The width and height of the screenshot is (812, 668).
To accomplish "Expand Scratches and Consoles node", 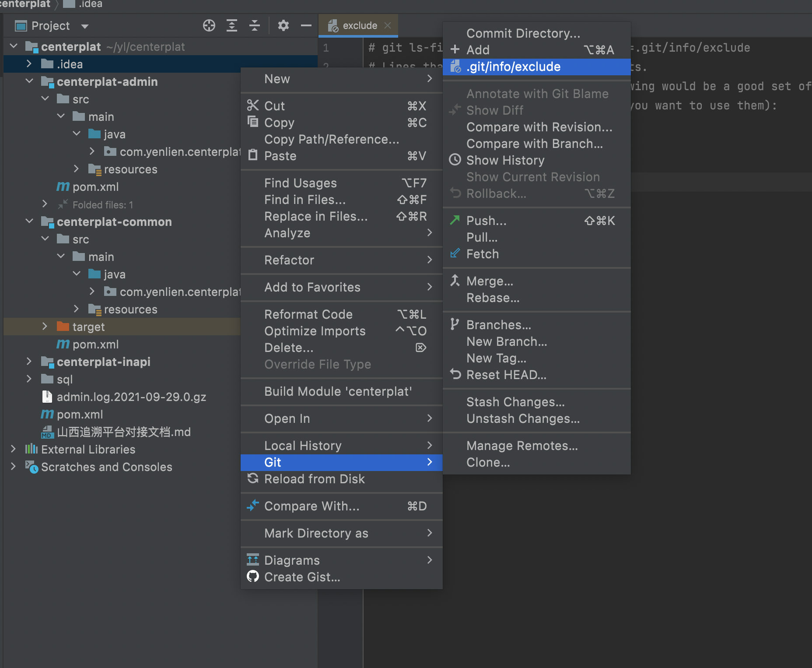I will (13, 466).
